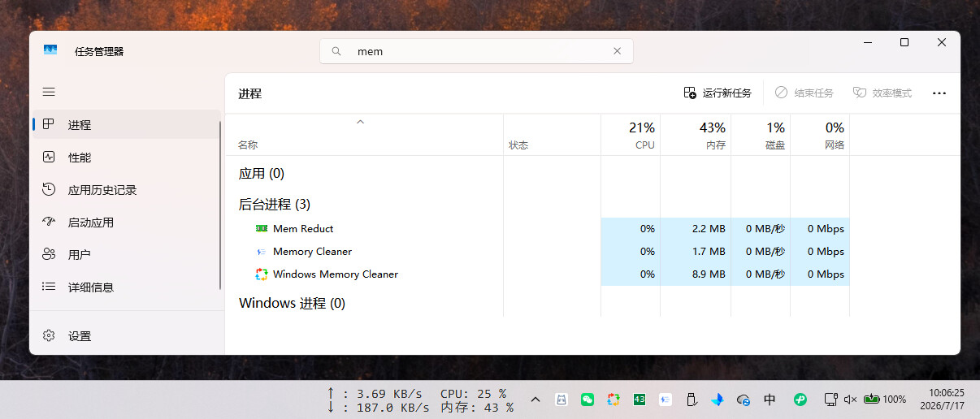Click the cloud sync tray icon
Image resolution: width=980 pixels, height=419 pixels.
[x=744, y=400]
